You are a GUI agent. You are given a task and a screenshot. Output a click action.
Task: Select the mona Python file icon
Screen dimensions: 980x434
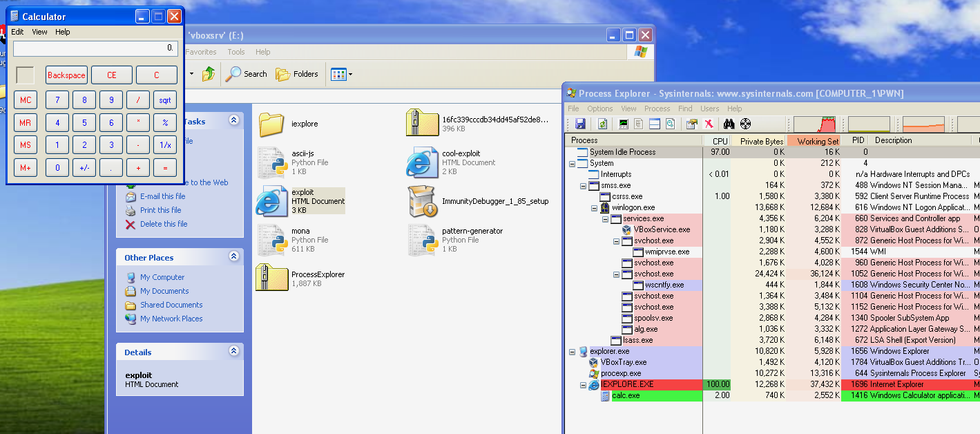272,240
